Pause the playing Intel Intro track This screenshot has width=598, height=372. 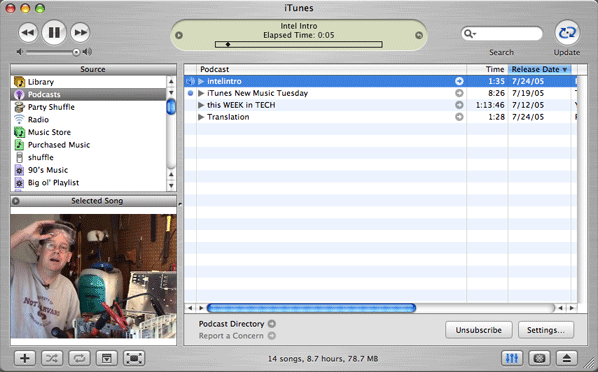click(x=54, y=32)
